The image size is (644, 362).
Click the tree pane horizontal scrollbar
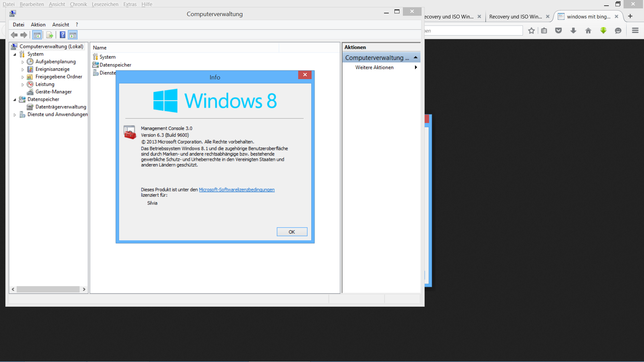(48, 289)
